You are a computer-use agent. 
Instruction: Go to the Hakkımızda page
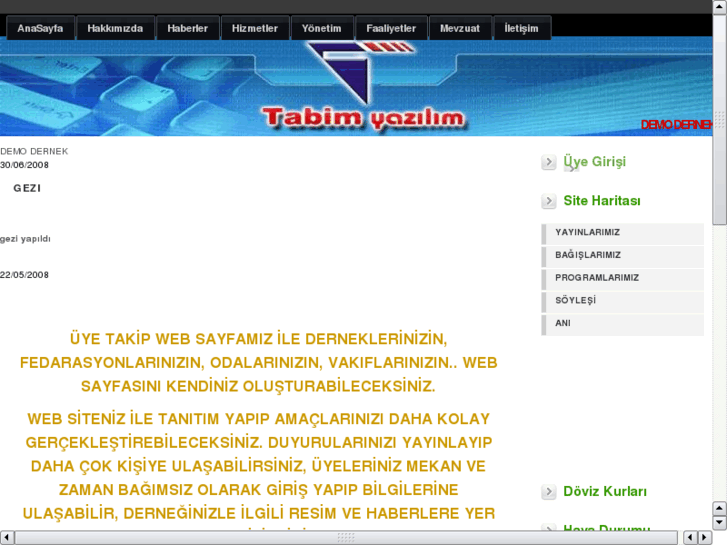pyautogui.click(x=115, y=28)
